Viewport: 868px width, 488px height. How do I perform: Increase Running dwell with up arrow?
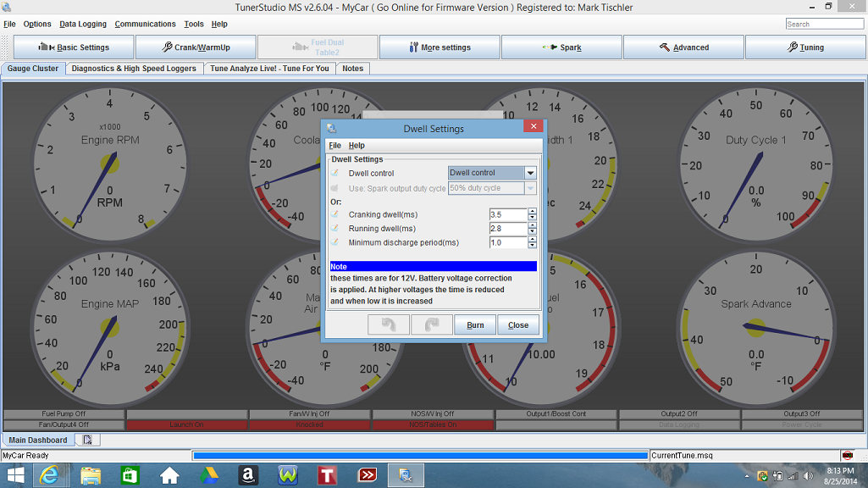pos(532,225)
